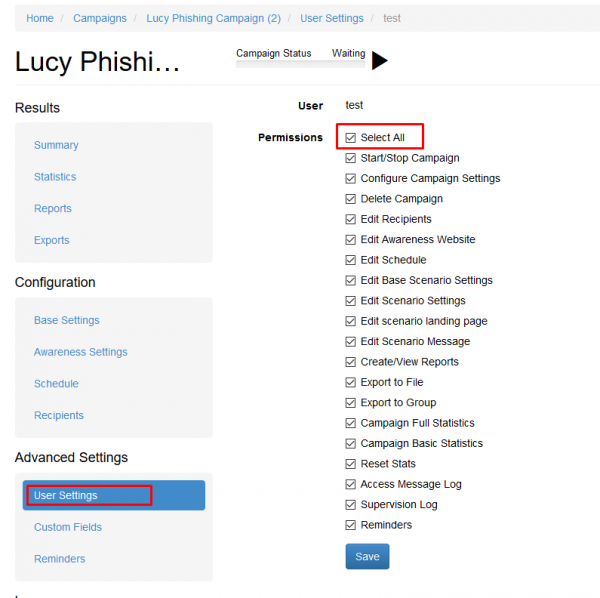Click the campaign status progress bar

click(301, 64)
